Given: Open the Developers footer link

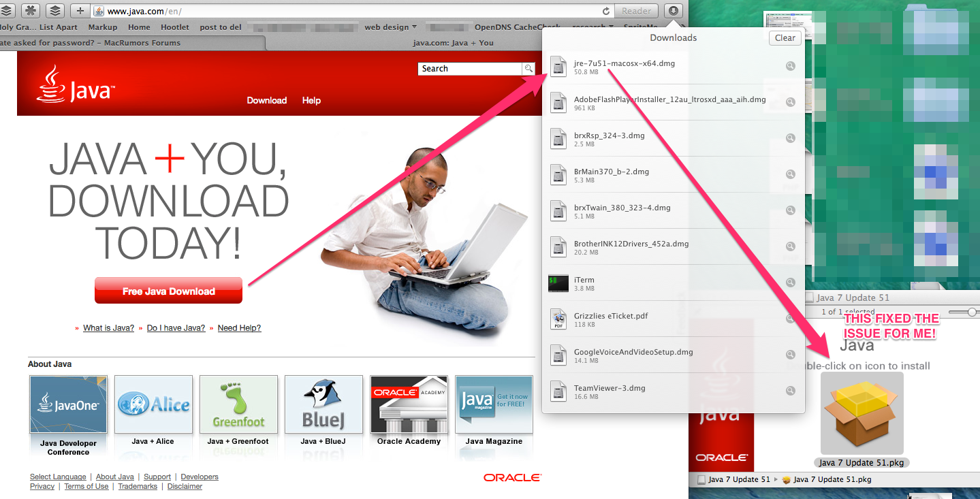Looking at the screenshot, I should (x=200, y=477).
